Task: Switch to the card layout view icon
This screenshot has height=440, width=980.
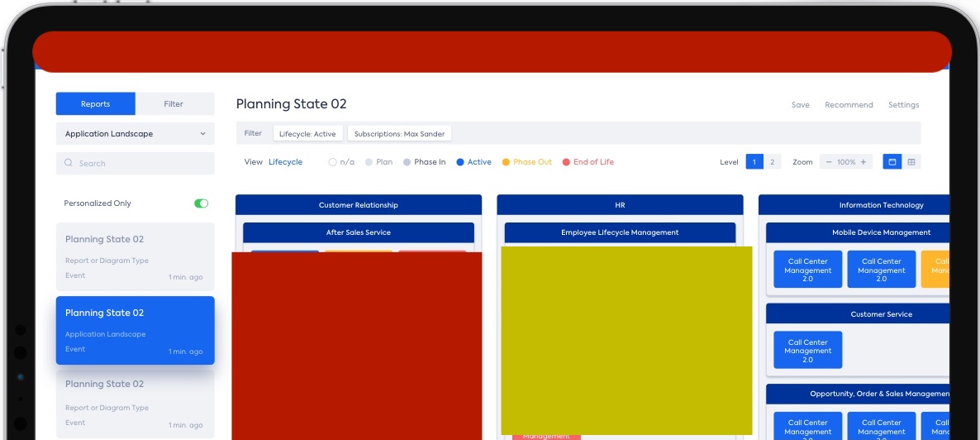Action: pos(892,162)
